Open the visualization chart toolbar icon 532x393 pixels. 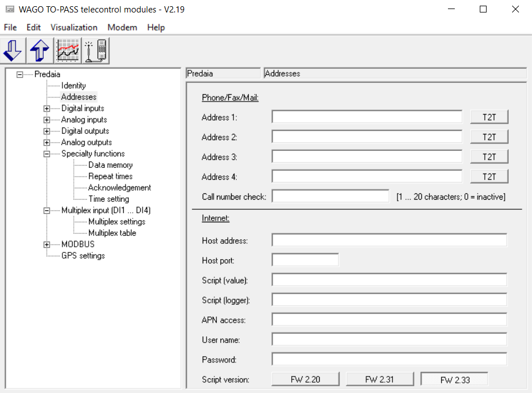point(68,50)
